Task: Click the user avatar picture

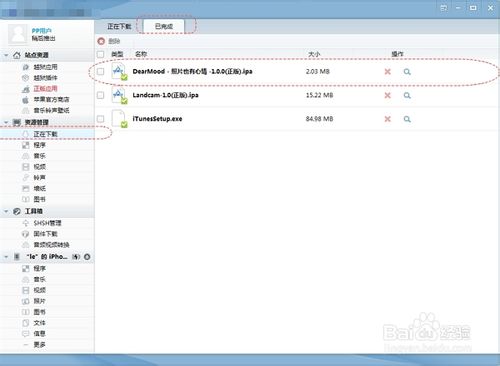Action: (18, 34)
